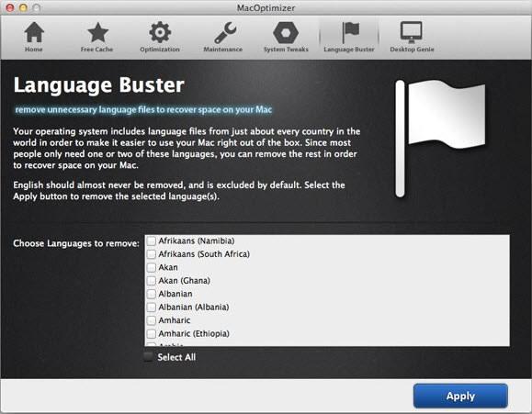Click the "Afrikaans (South Africa)" entry text
This screenshot has height=414, width=532.
(204, 254)
